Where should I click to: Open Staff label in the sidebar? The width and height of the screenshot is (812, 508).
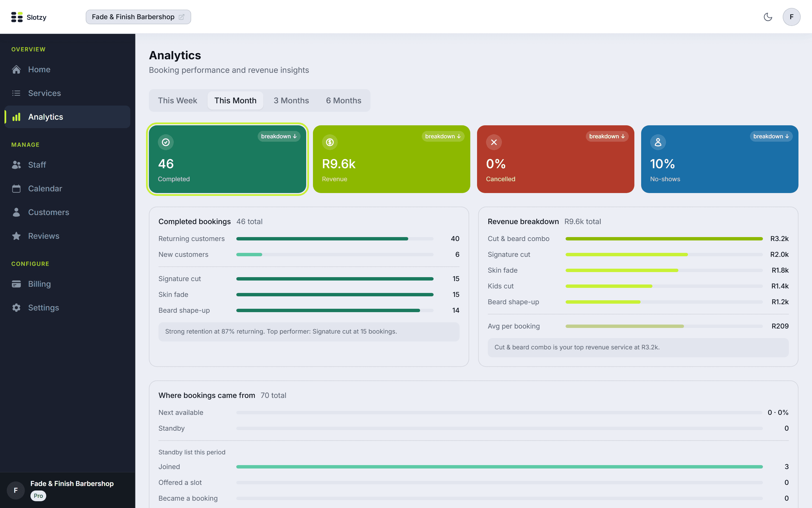click(x=37, y=165)
